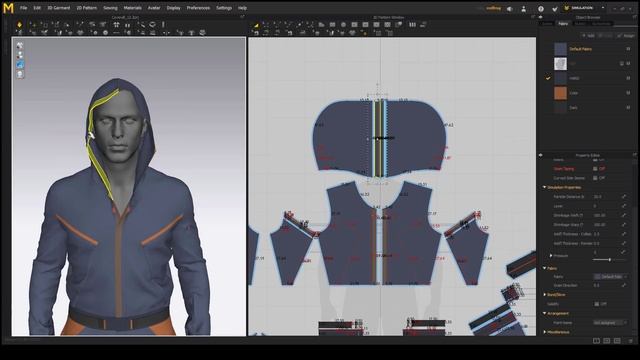Click the checkmark icon in top bar
Image resolution: width=640 pixels, height=360 pixels.
point(554,9)
